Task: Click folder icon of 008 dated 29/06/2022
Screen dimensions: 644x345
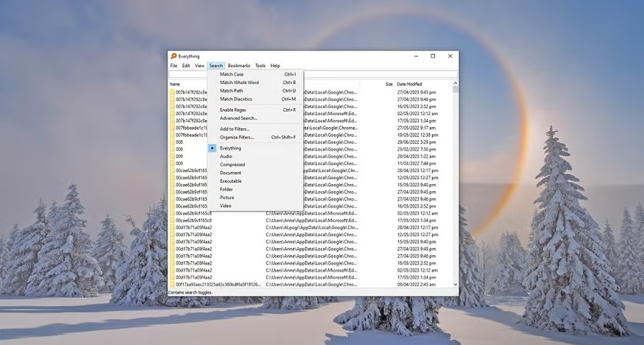Action: [173, 143]
